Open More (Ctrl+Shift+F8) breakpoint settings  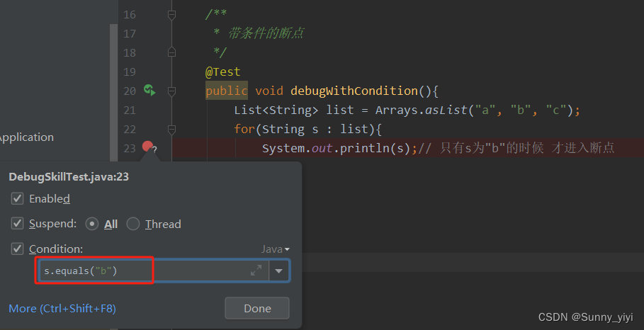pyautogui.click(x=62, y=308)
